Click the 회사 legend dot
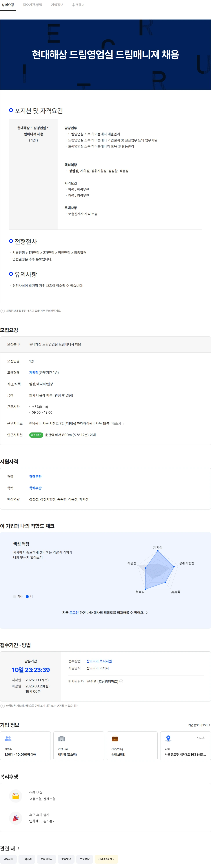Screen dimensions: 211x868 coord(15,596)
